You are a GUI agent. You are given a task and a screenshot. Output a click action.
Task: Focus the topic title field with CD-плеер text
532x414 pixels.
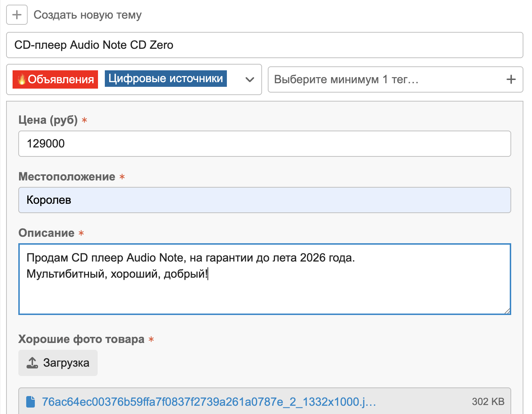[x=264, y=45]
